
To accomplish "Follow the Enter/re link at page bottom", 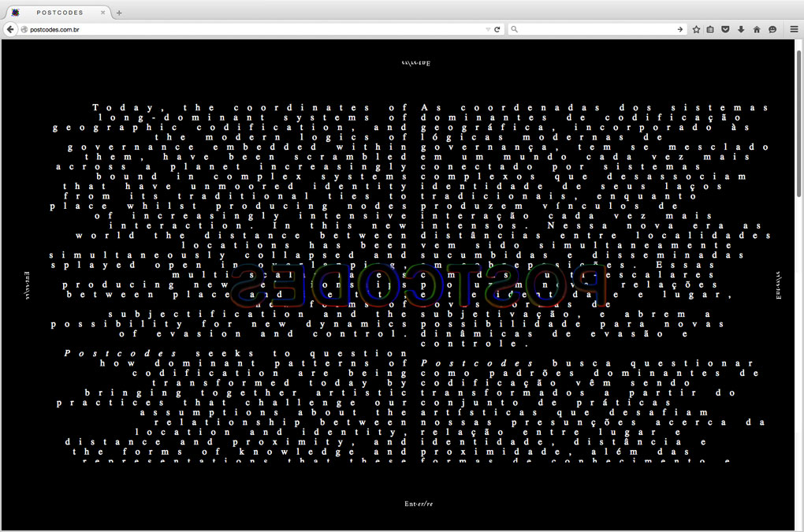I will 418,504.
